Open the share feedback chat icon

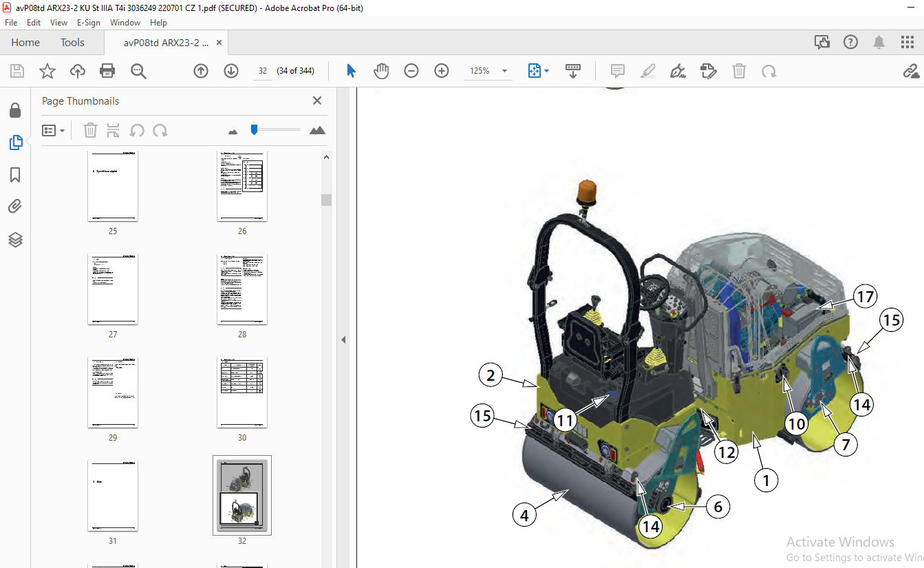tap(822, 43)
